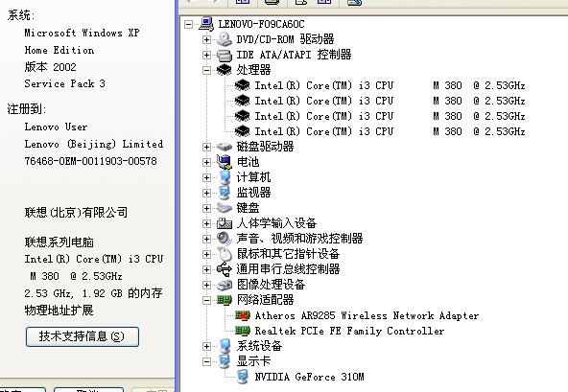Expand the 键盘 category
Viewport: 568px width, 392px height.
[206, 208]
